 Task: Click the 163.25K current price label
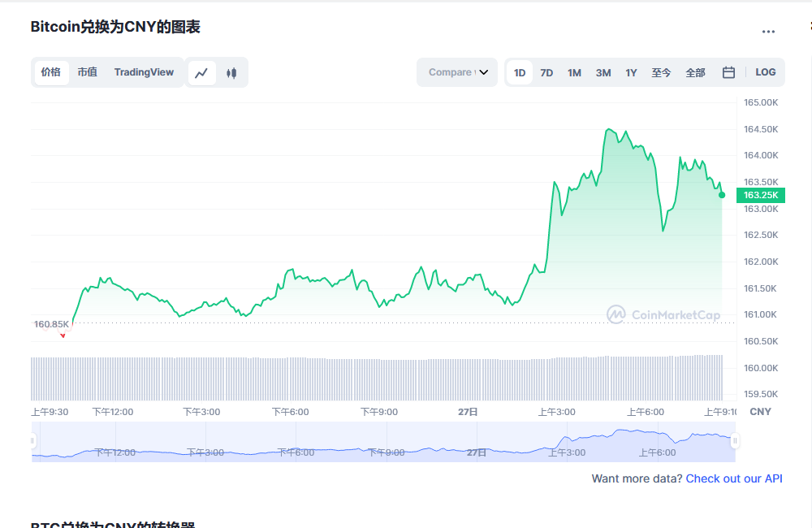coord(761,195)
